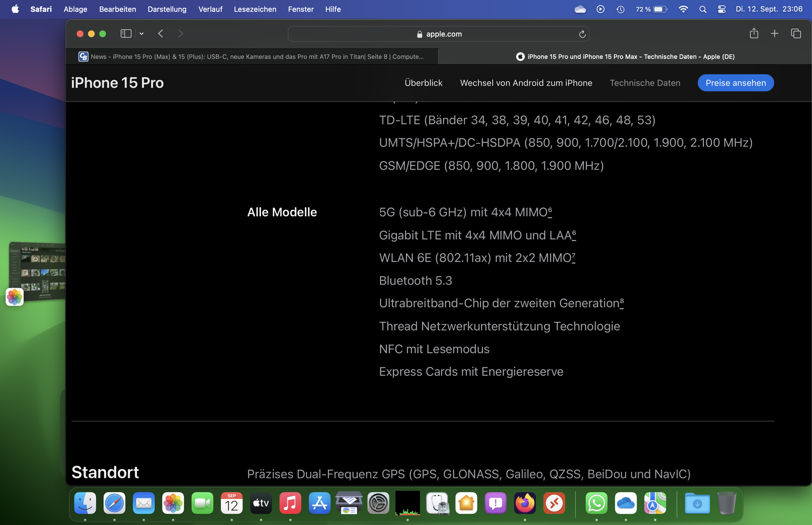Open a new tab with plus icon

(x=775, y=34)
